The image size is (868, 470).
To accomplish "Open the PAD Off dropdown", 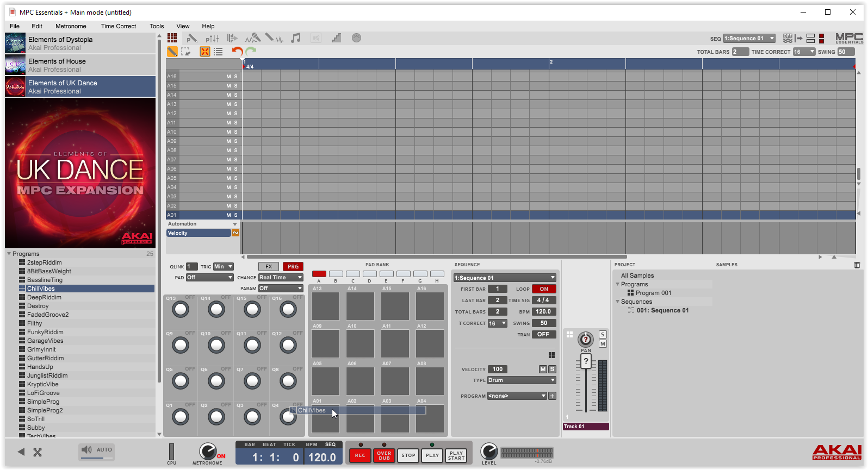I will click(x=209, y=278).
